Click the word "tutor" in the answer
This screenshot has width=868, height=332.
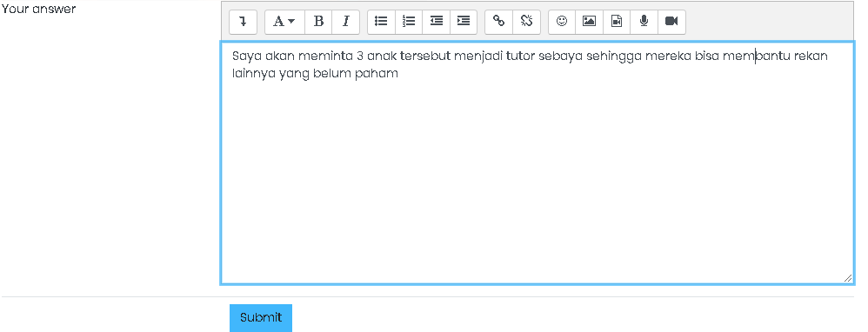(520, 56)
